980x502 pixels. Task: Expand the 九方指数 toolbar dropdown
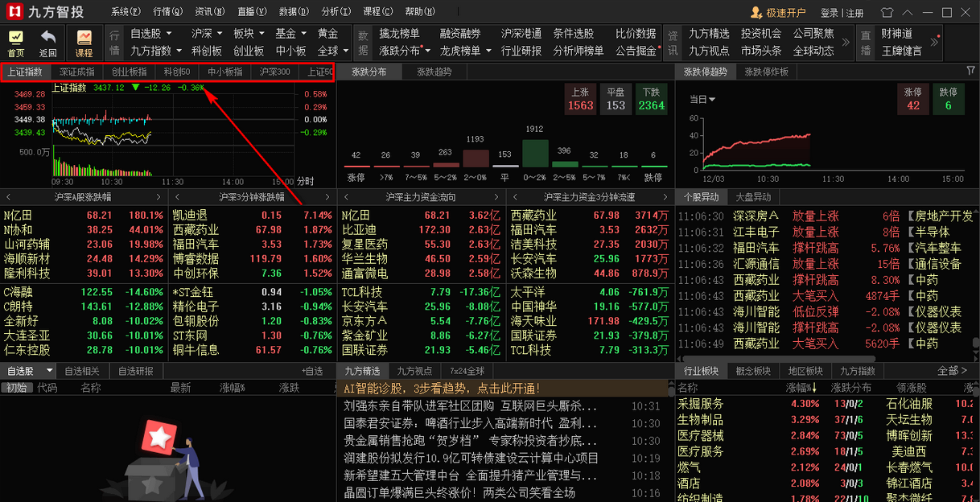pyautogui.click(x=178, y=51)
